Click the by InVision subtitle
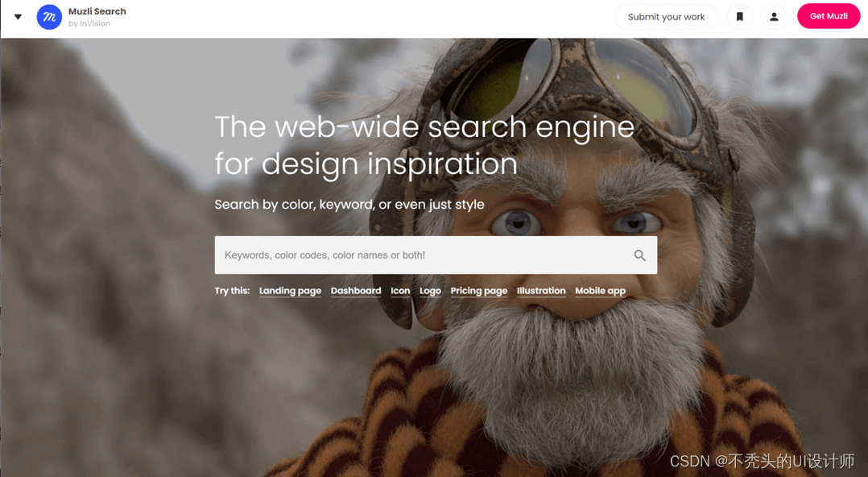 point(89,23)
